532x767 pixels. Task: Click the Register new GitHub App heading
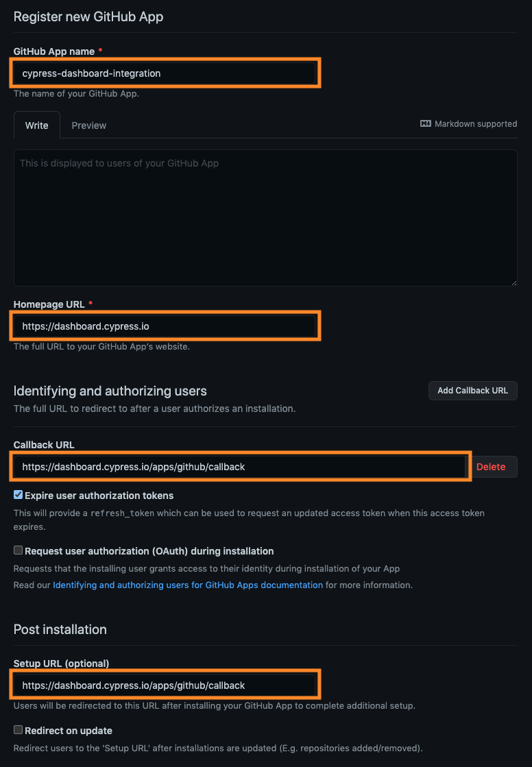pos(88,16)
